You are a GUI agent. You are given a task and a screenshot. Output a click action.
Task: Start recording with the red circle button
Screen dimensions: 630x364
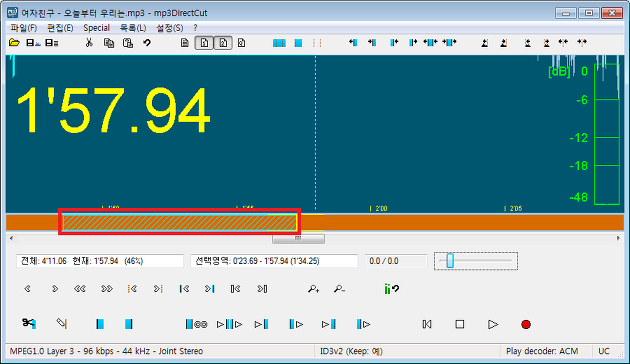526,324
